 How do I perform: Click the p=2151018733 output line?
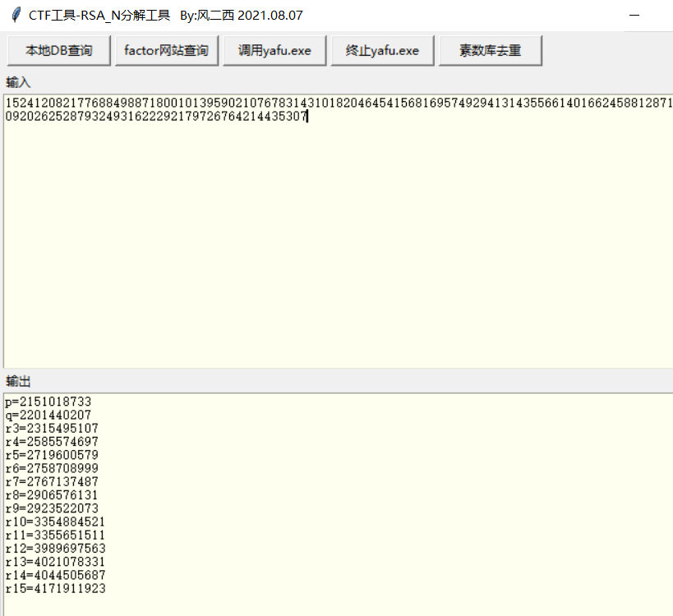tap(48, 402)
